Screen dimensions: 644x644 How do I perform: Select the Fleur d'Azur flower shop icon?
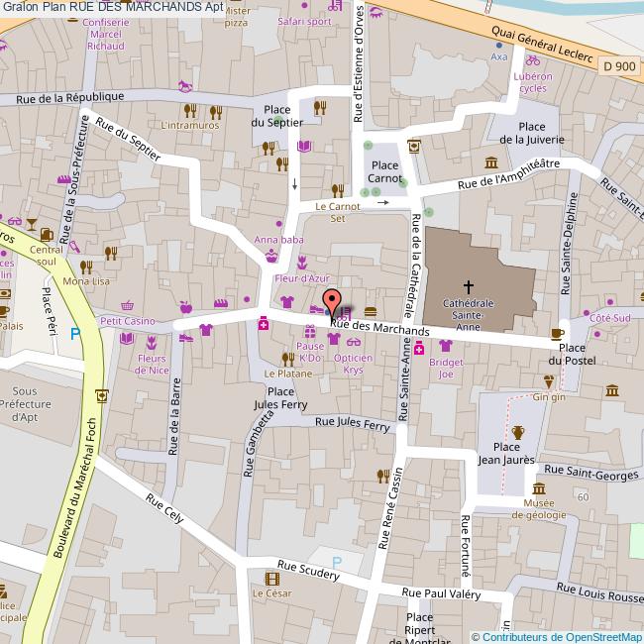(301, 263)
